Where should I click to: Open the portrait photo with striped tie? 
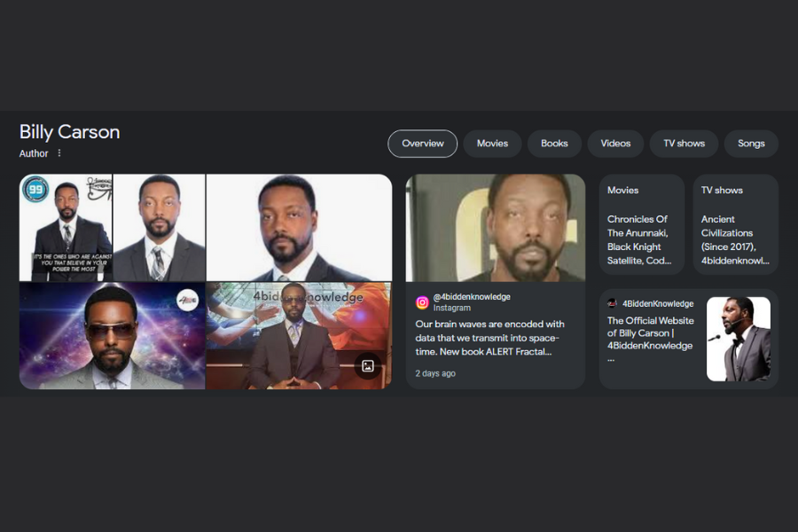click(x=160, y=228)
